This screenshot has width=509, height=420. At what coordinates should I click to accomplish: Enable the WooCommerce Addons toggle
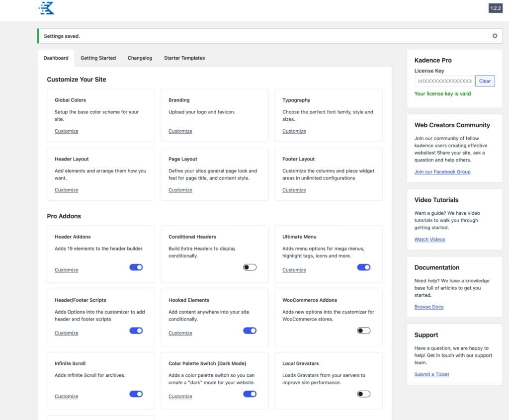363,331
